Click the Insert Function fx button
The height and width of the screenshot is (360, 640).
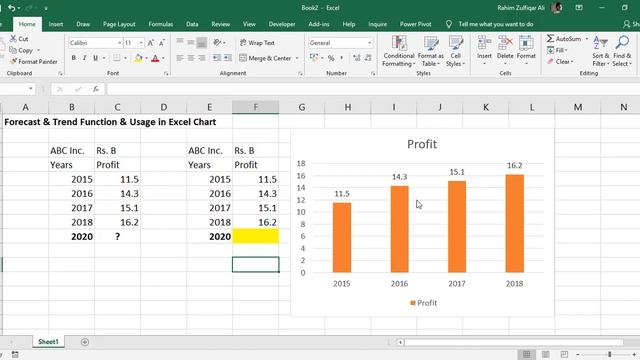96,89
